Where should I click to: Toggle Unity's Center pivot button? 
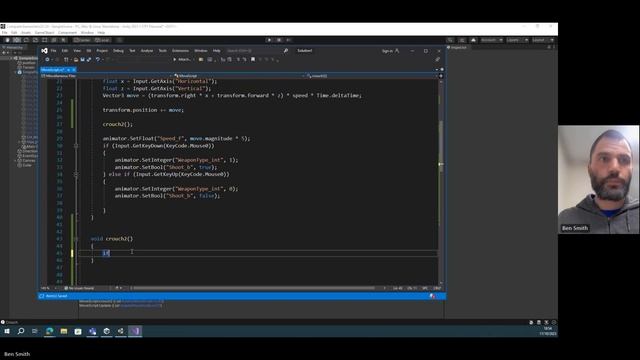pos(82,40)
